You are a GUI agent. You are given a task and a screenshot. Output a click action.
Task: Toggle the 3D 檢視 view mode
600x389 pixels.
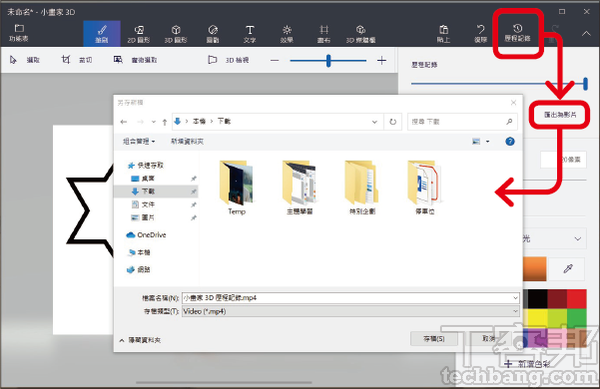click(228, 60)
